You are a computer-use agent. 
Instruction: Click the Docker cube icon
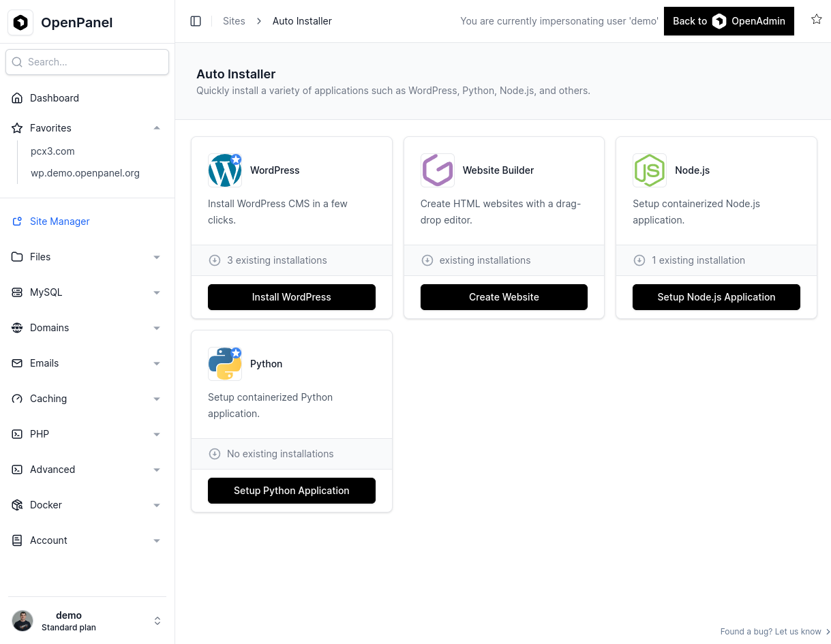[17, 505]
